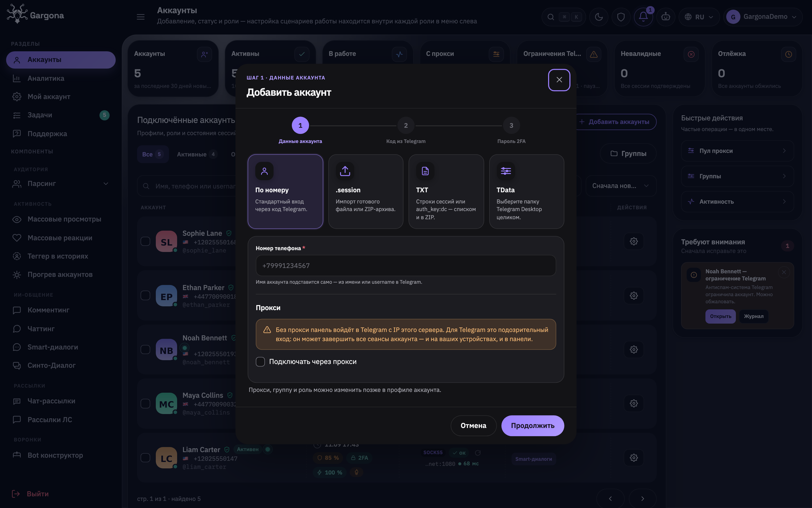Open the RU language dropdown
The width and height of the screenshot is (812, 508).
[x=699, y=17]
